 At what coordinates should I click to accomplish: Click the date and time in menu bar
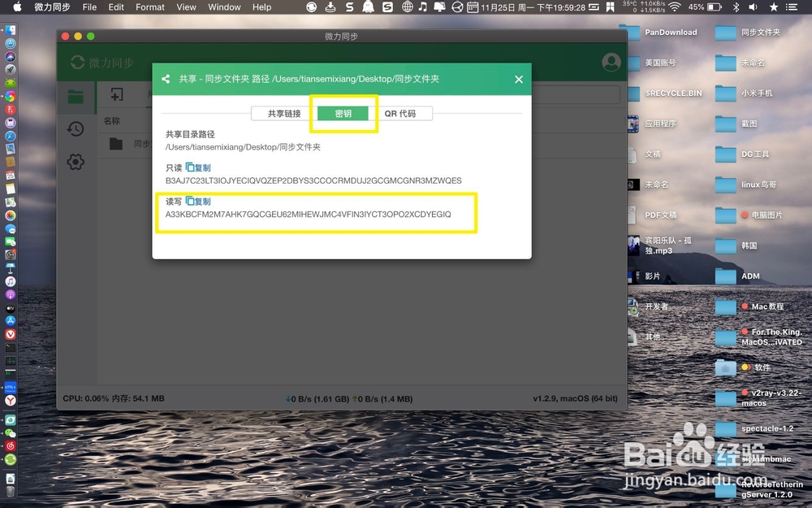click(533, 7)
